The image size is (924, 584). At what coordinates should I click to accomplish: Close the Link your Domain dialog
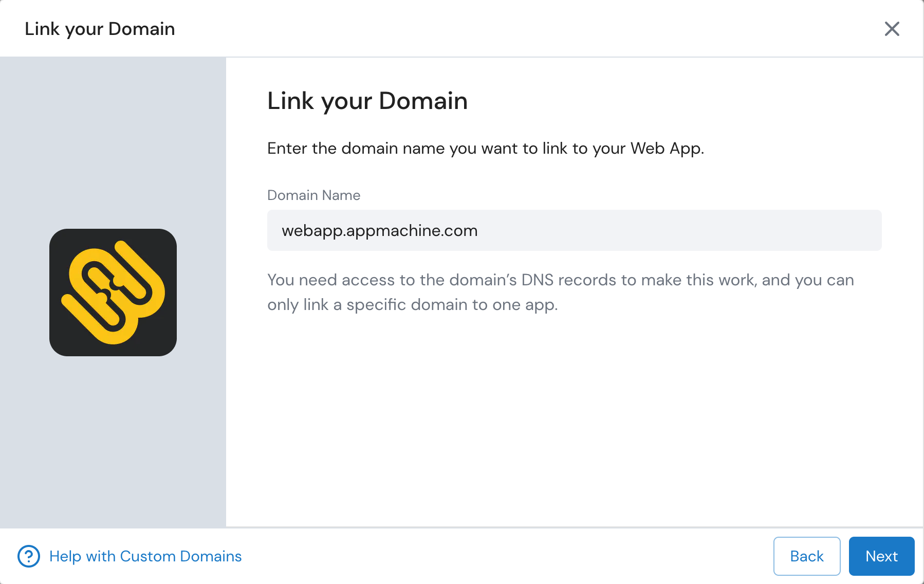[892, 29]
